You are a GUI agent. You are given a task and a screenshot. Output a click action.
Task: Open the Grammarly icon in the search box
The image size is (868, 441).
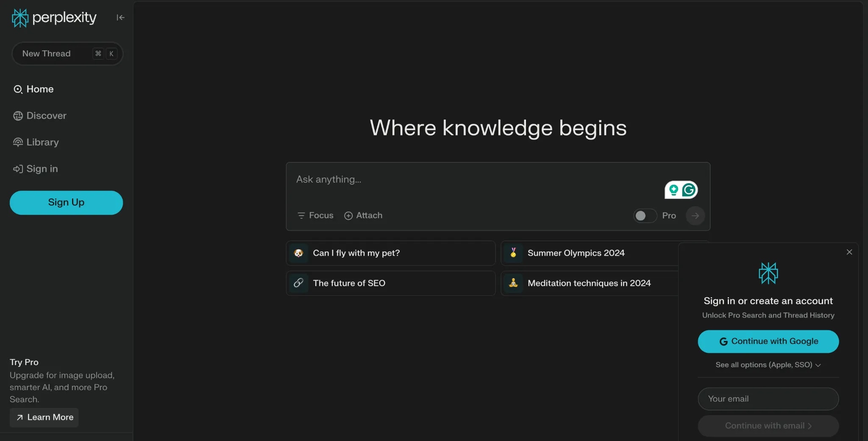tap(689, 190)
